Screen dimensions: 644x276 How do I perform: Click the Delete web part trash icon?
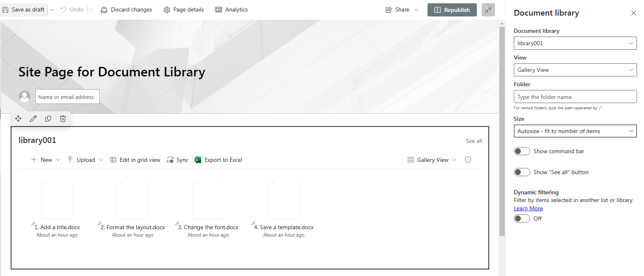tap(63, 119)
